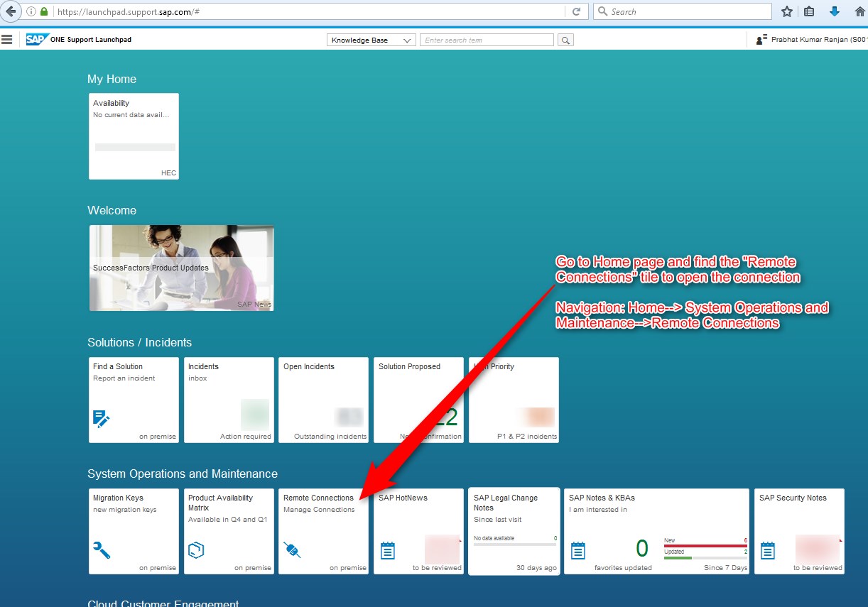Click the browser back arrow button
Viewport: 868px width, 607px height.
[10, 11]
